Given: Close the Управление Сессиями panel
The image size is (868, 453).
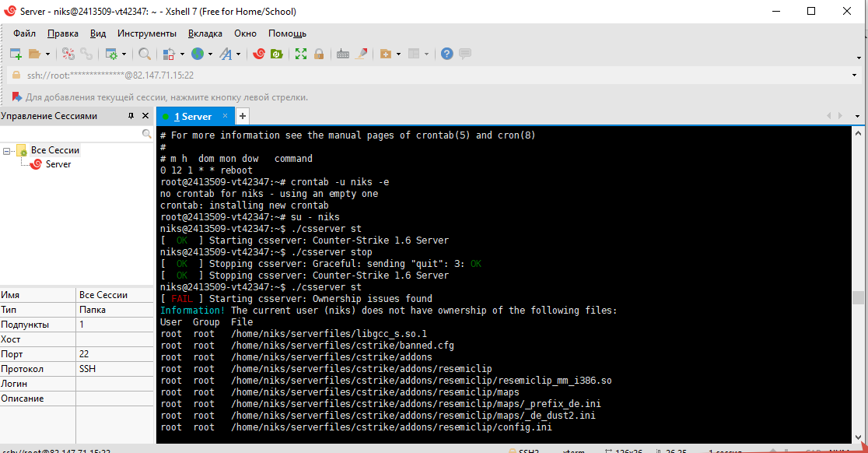Looking at the screenshot, I should pos(145,116).
